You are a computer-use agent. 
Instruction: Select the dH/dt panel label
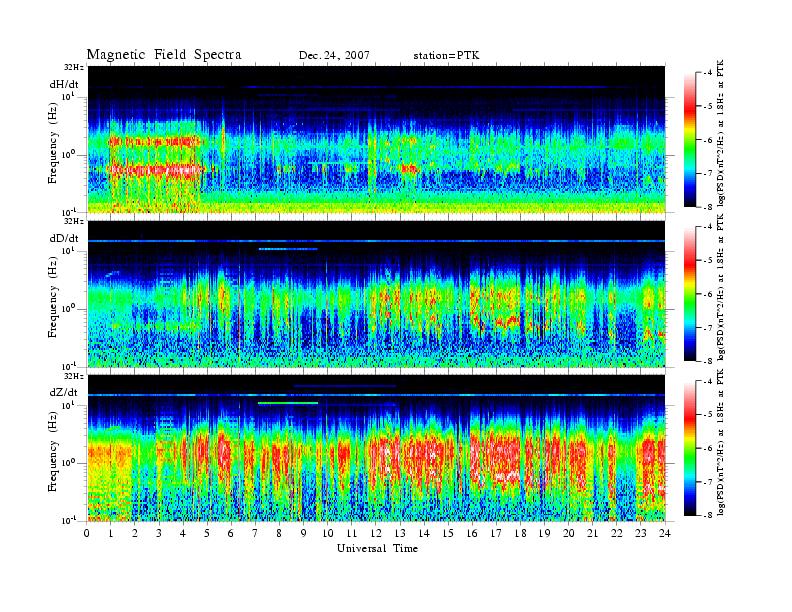pyautogui.click(x=64, y=84)
